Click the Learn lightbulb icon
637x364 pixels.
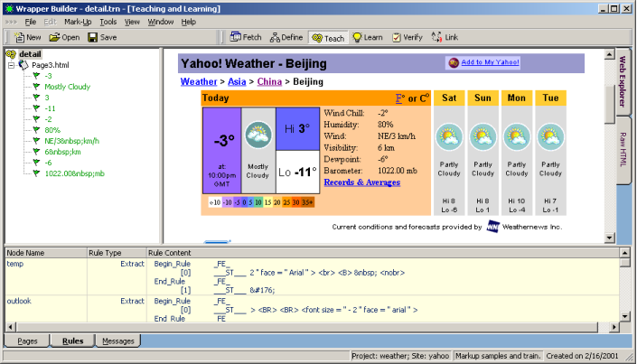[x=357, y=37]
